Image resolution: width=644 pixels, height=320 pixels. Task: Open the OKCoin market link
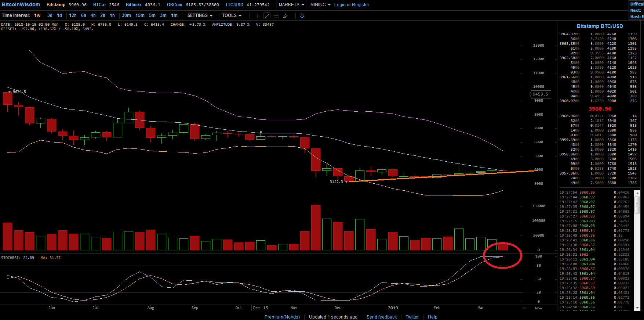174,5
